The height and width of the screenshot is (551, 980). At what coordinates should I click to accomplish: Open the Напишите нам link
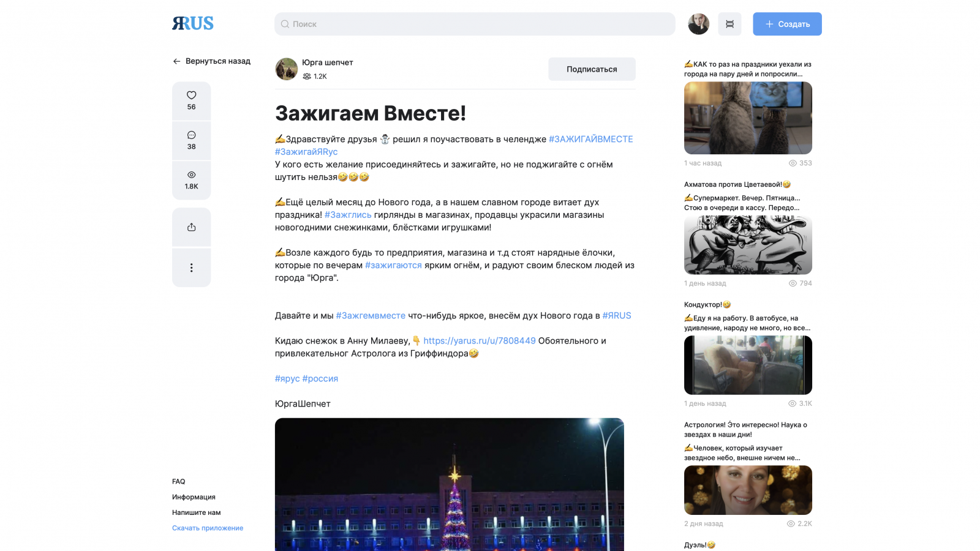[x=197, y=512]
